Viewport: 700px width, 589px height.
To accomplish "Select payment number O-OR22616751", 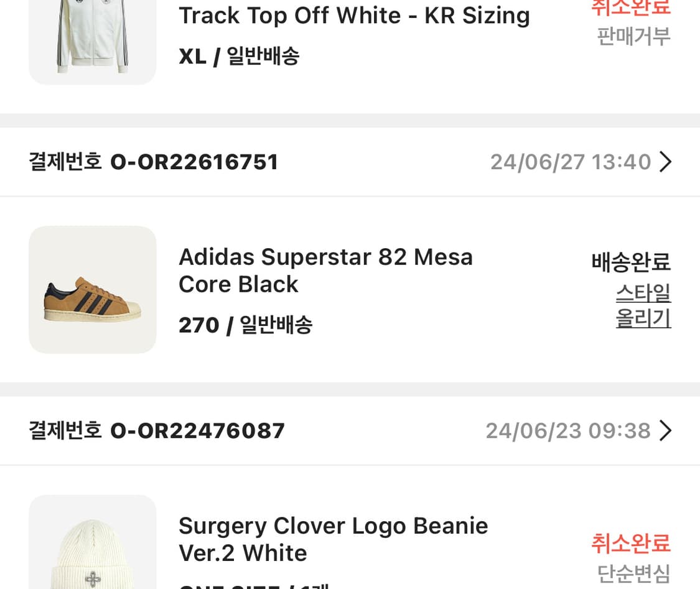I will pyautogui.click(x=194, y=162).
